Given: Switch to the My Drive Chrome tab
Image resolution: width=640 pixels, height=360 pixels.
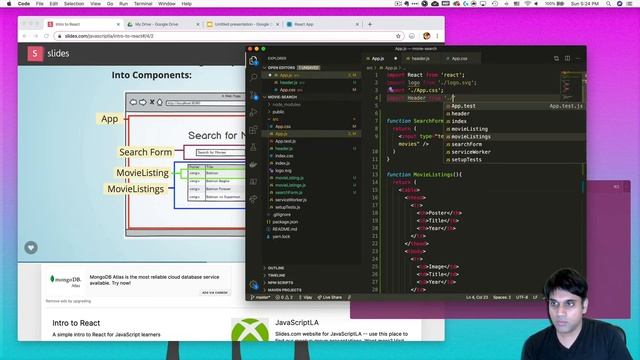Looking at the screenshot, I should 162,24.
